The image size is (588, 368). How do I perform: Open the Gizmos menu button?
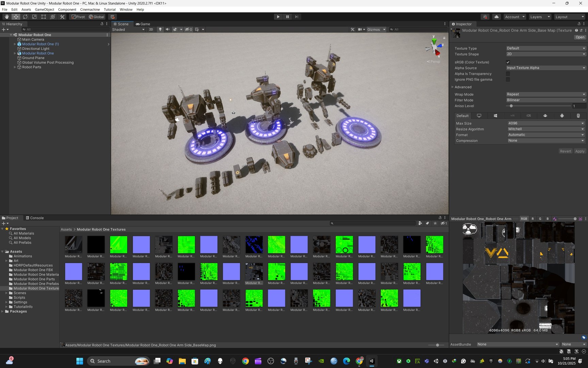pos(376,30)
